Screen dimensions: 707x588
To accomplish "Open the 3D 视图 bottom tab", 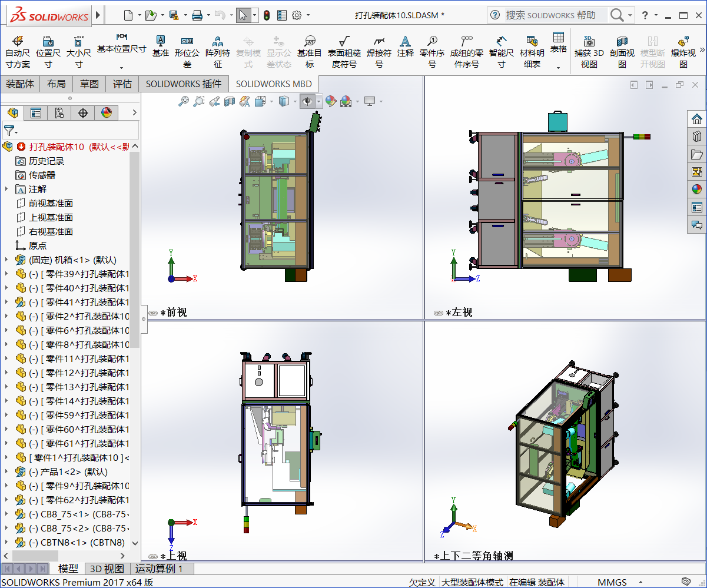I will (x=107, y=569).
